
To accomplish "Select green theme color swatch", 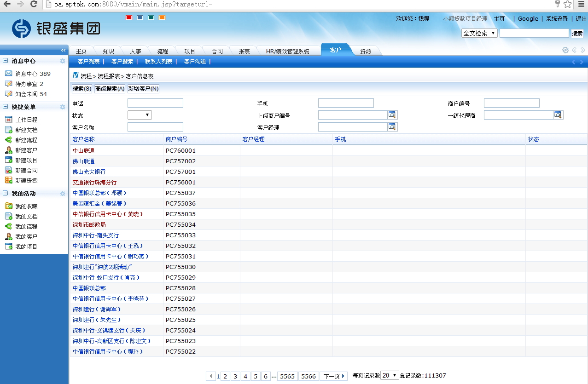I will point(151,18).
